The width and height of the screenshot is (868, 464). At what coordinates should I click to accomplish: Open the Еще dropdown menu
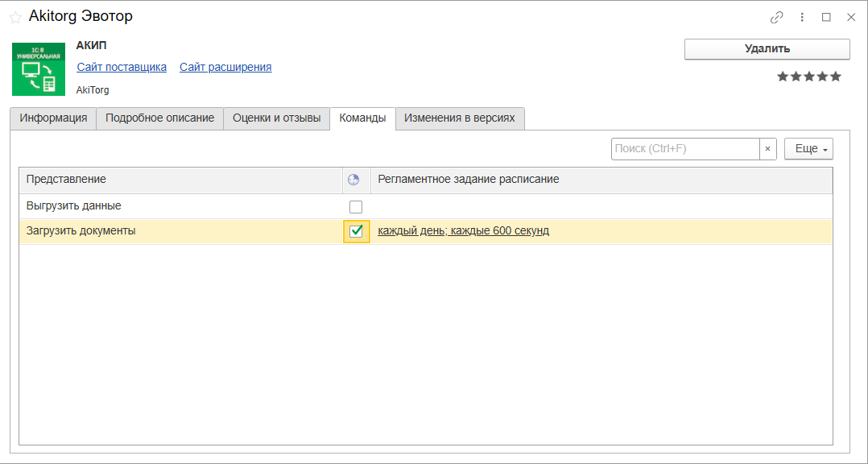[x=808, y=149]
